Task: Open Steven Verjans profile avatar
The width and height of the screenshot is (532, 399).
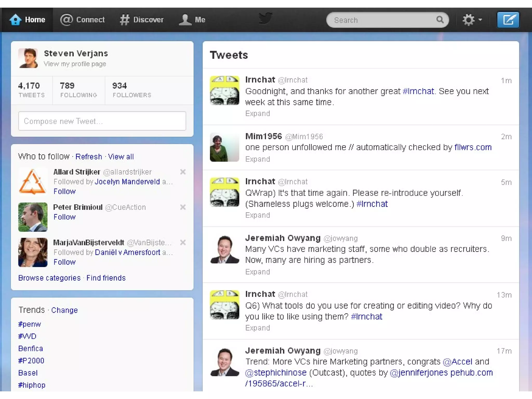Action: point(28,58)
